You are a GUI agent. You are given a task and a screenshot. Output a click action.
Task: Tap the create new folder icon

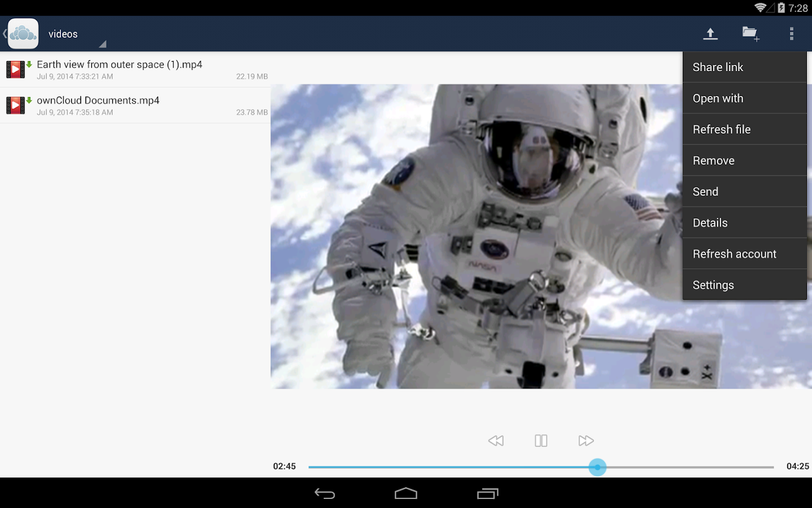[x=751, y=33]
